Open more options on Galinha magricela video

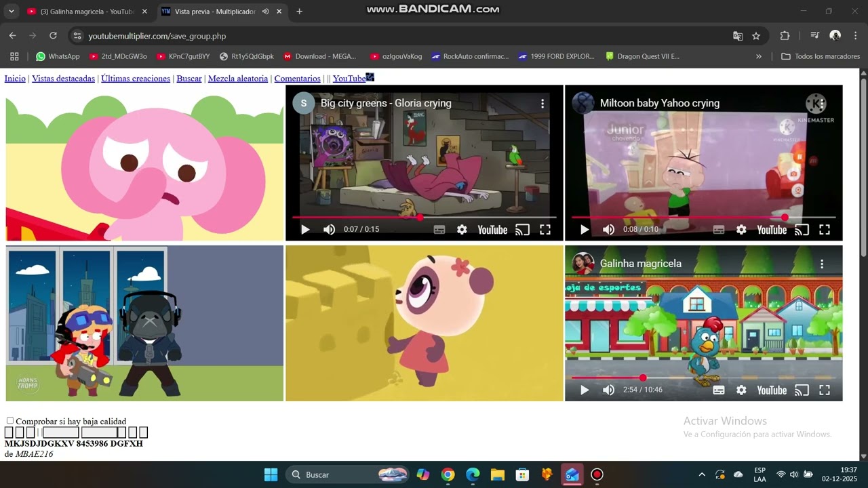pos(822,264)
